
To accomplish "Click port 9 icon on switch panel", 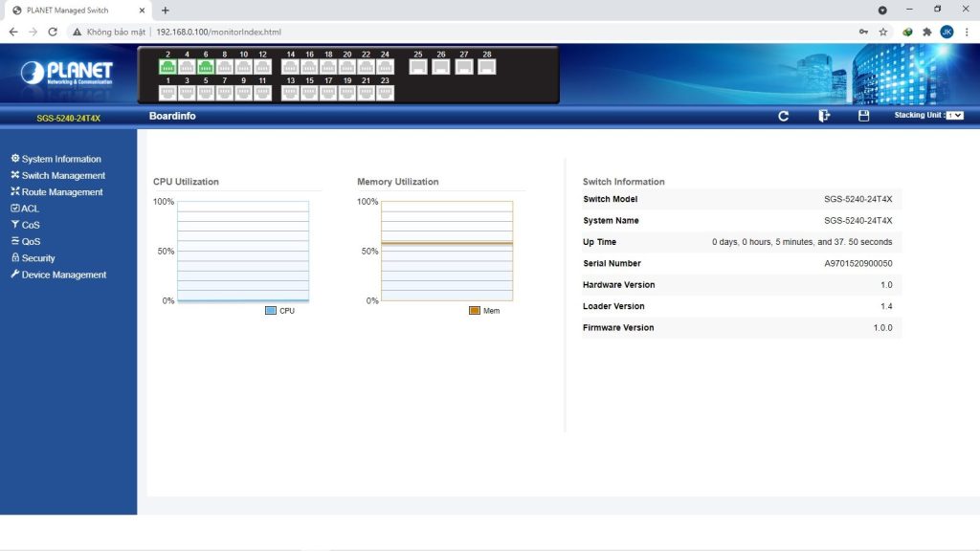I will point(244,93).
